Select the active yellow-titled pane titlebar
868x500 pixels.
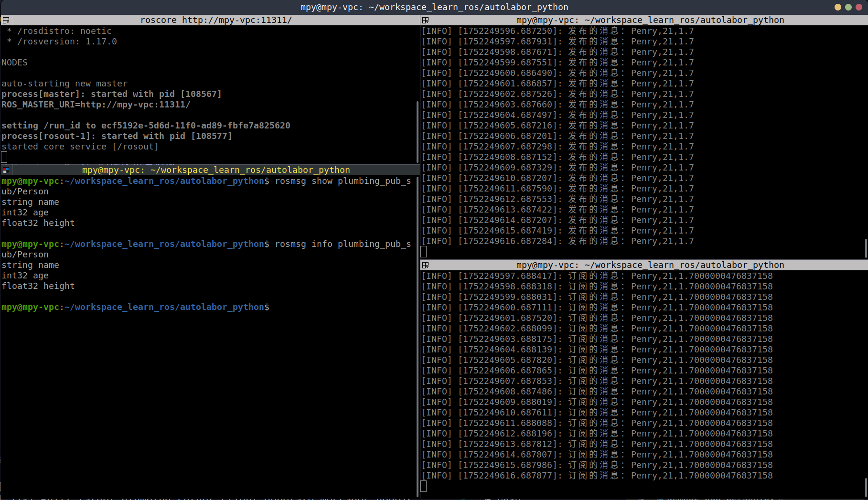216,170
